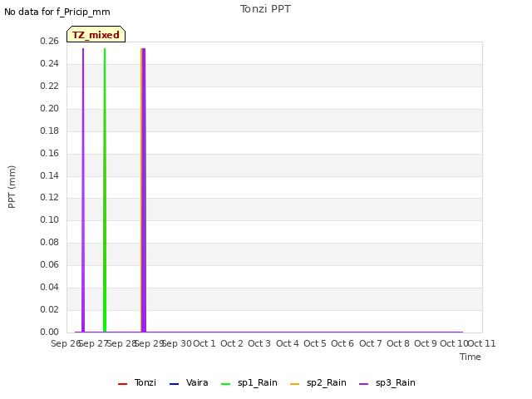This screenshot has width=532, height=399.
Task: Click the Oct 5 x-axis label
Action: (315, 343)
